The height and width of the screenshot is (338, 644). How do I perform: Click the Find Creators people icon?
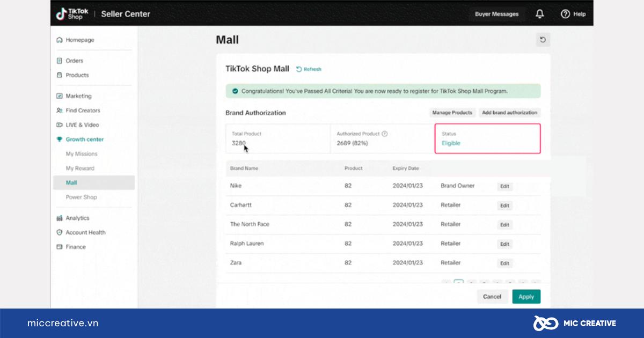click(x=60, y=111)
